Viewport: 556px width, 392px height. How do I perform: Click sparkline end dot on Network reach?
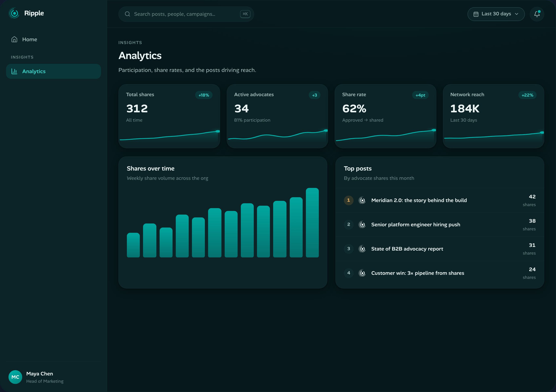[542, 132]
